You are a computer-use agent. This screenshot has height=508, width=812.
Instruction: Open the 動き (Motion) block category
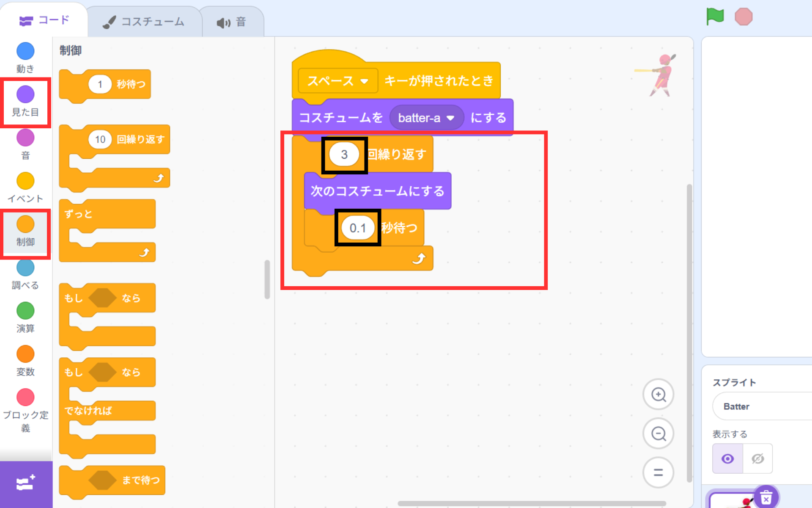pyautogui.click(x=25, y=58)
